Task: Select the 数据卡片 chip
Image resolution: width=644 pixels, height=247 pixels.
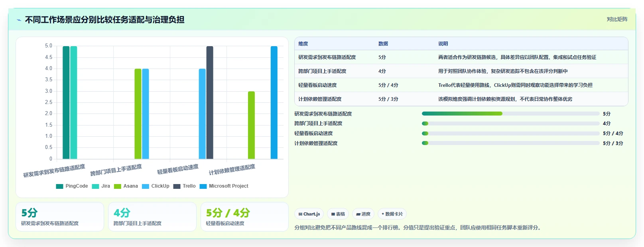Action: pyautogui.click(x=392, y=214)
